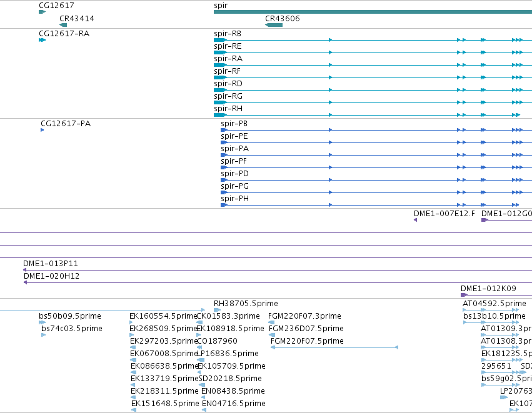Screen dimensions: 532x413
Task: Select EST LP16836.5prime
Action: pos(228,354)
